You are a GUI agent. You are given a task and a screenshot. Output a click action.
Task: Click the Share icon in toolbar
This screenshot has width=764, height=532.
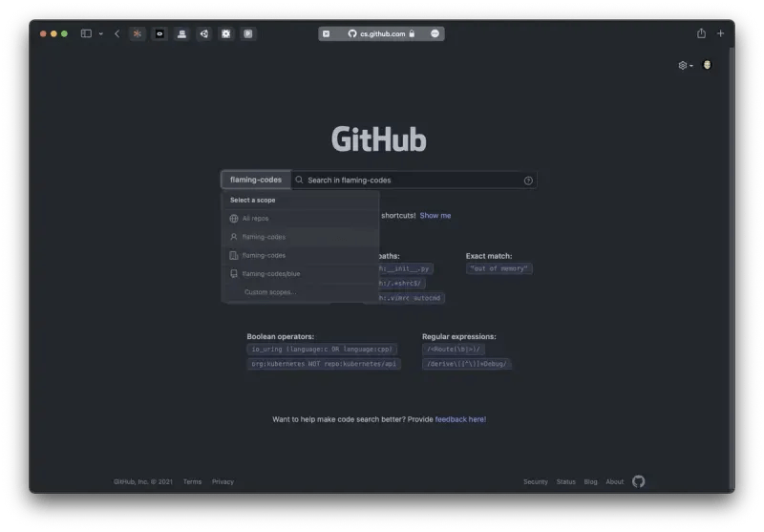click(x=701, y=33)
